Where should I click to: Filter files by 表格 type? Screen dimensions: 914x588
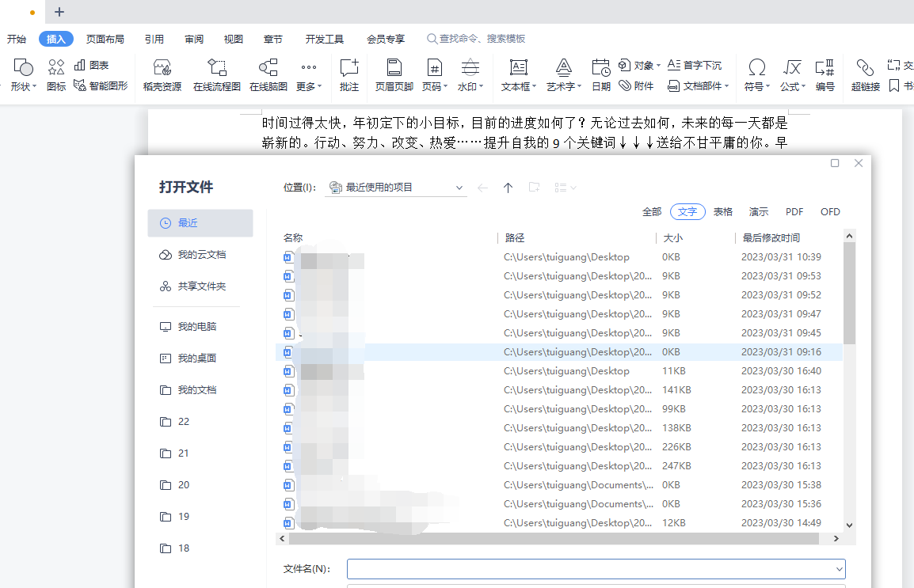(723, 212)
